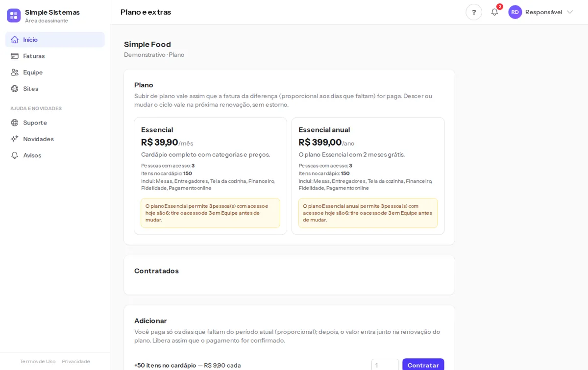Select the Equipe people icon

click(x=15, y=72)
